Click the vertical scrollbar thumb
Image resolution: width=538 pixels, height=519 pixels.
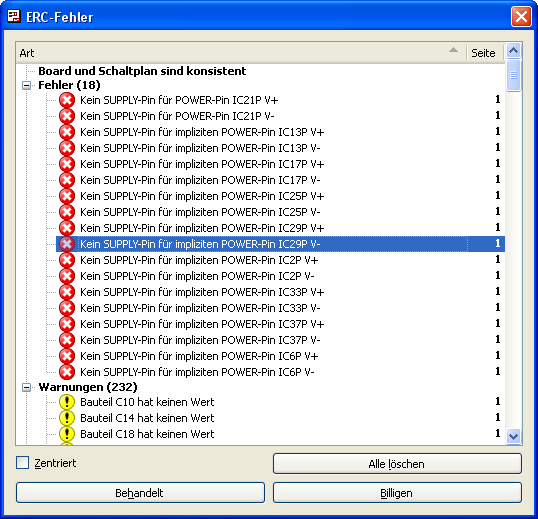pyautogui.click(x=513, y=75)
